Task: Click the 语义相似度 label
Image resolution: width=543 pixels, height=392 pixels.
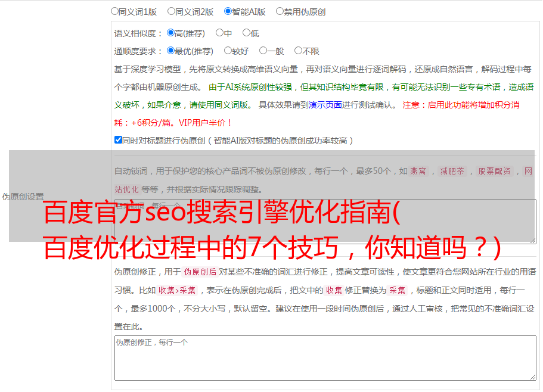Action: 138,33
